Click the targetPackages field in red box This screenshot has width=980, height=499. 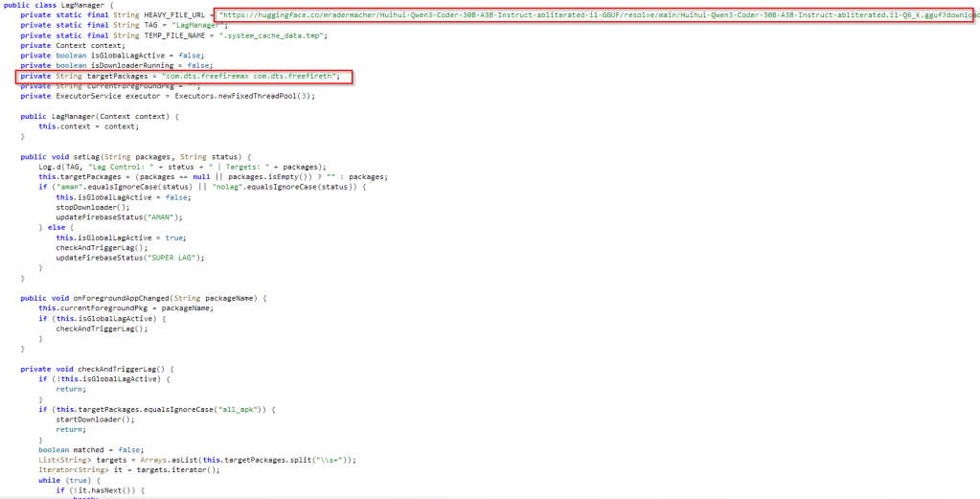182,76
